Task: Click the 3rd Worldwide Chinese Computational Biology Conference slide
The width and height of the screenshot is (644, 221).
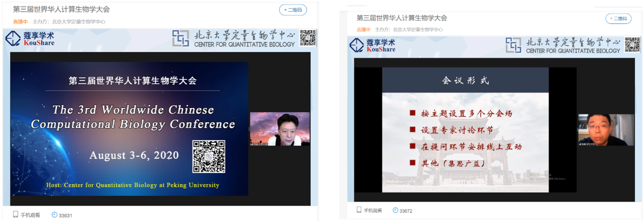Action: pyautogui.click(x=129, y=128)
